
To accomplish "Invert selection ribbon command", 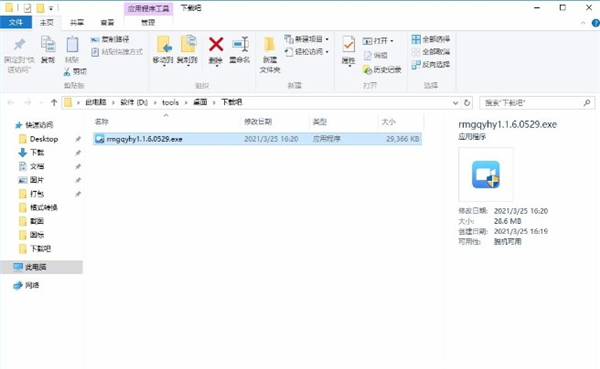I will [430, 64].
